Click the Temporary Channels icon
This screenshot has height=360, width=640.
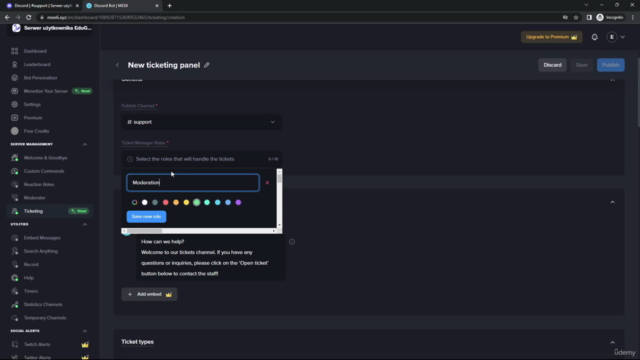(15, 318)
